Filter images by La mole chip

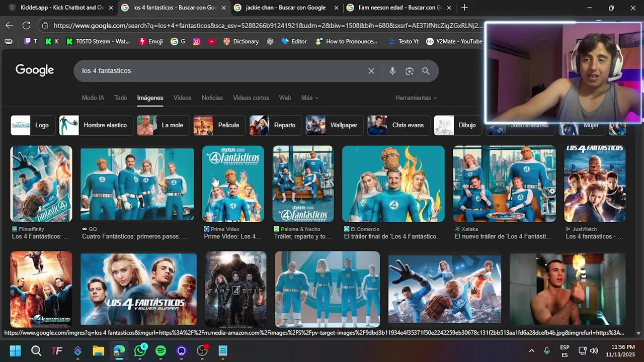tap(163, 125)
